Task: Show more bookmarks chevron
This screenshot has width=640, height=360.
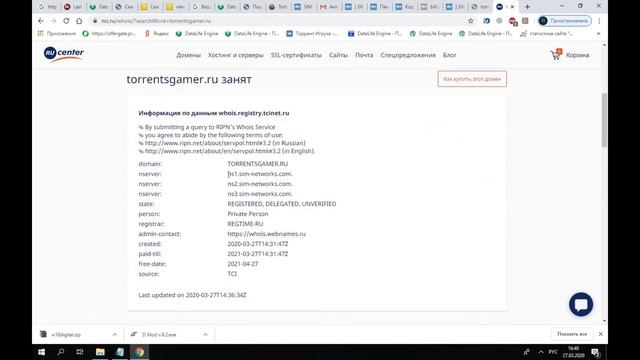Action: 598,33
